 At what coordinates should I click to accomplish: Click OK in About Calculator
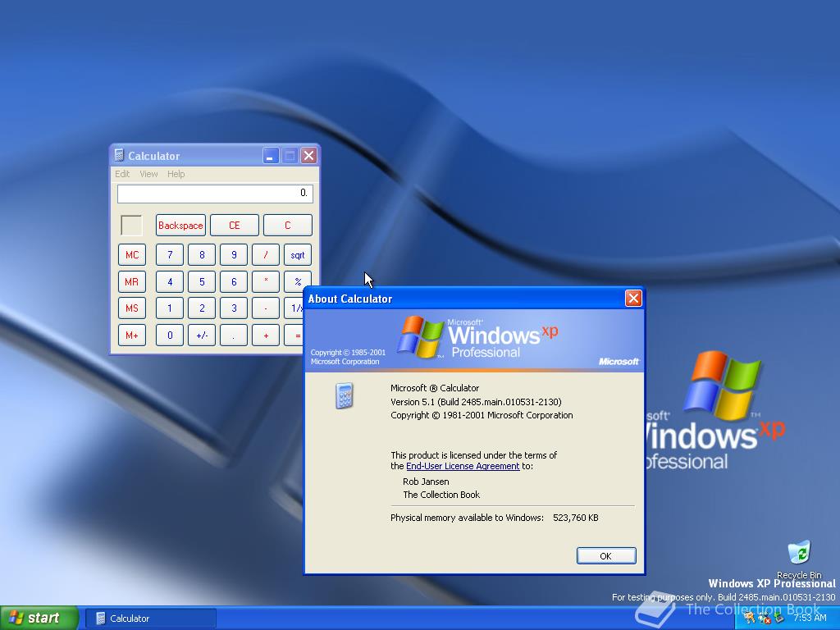(x=606, y=555)
